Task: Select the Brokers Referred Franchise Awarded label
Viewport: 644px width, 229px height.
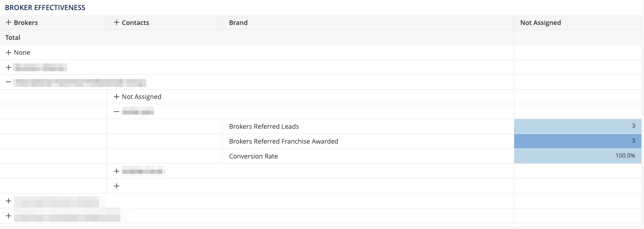Action: pos(284,141)
